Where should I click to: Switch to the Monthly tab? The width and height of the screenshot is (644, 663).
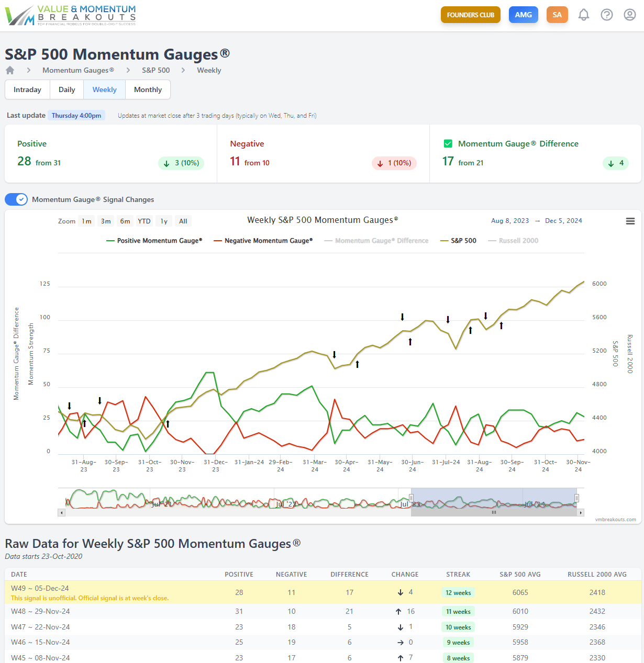pos(148,89)
